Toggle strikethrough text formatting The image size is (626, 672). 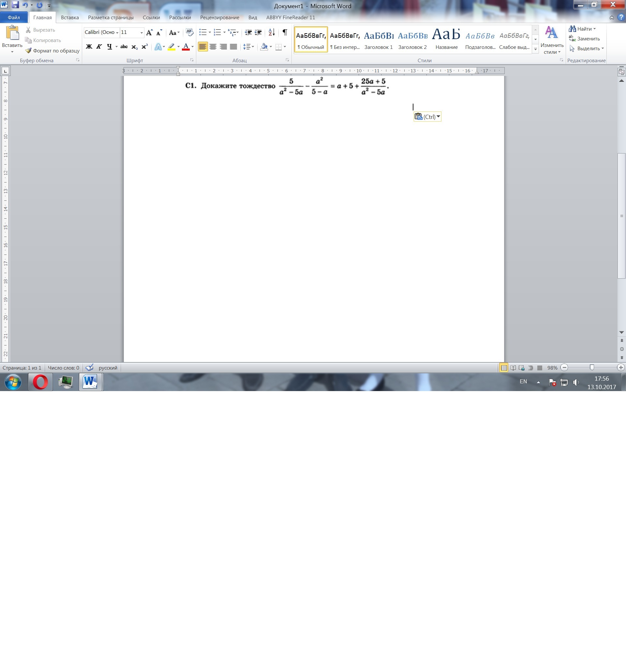124,47
